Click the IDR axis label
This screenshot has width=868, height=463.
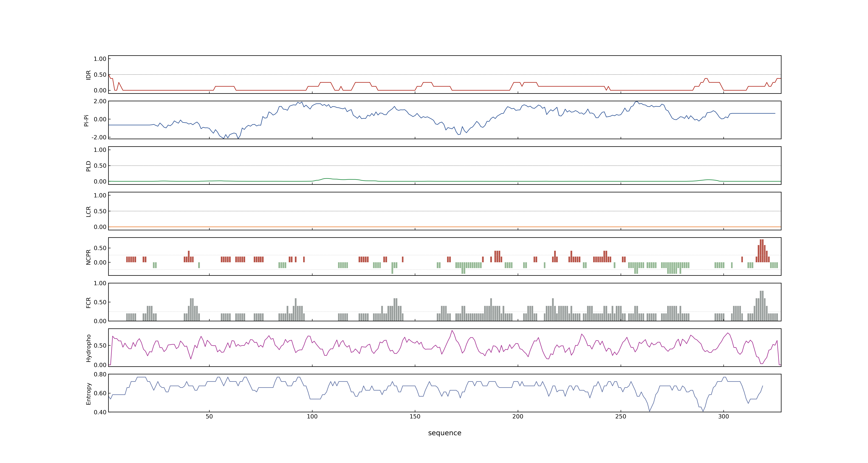[x=88, y=75]
